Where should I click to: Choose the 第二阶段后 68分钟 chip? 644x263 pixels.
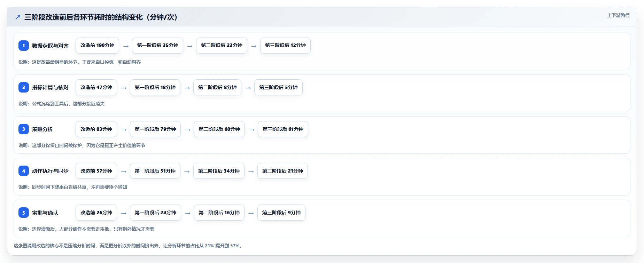point(219,129)
